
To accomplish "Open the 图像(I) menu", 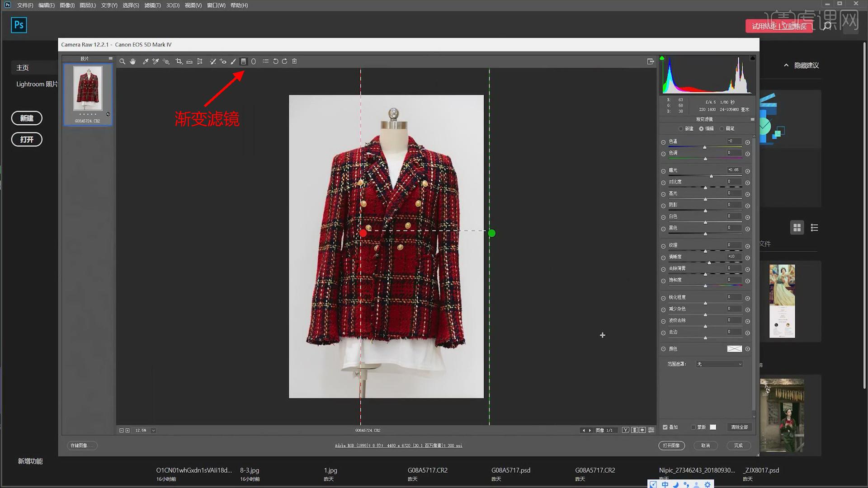I will point(67,5).
